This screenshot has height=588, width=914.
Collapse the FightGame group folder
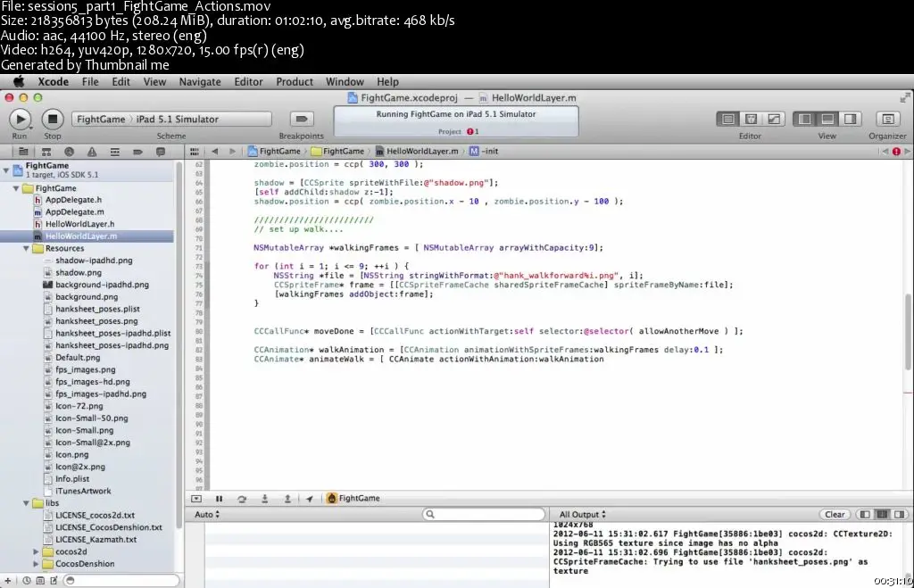coord(16,188)
